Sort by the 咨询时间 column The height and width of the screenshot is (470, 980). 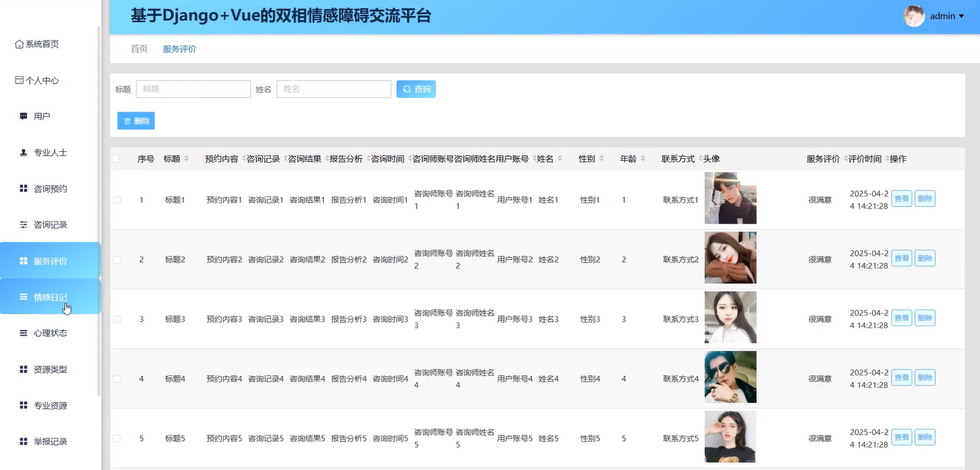391,159
